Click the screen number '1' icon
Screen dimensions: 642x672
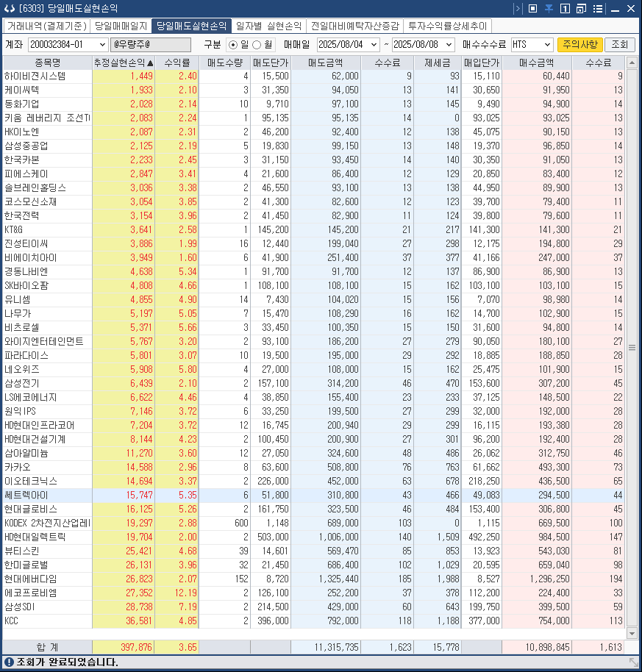(x=566, y=8)
